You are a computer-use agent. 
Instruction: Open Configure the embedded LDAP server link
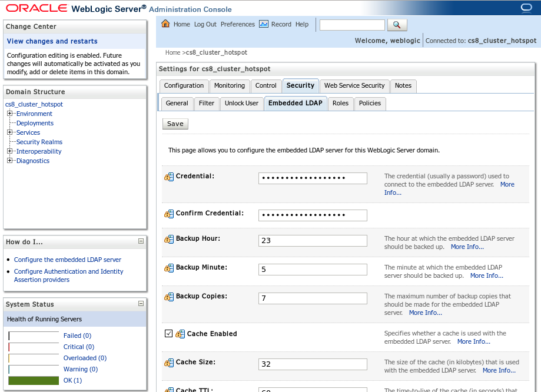(68, 260)
